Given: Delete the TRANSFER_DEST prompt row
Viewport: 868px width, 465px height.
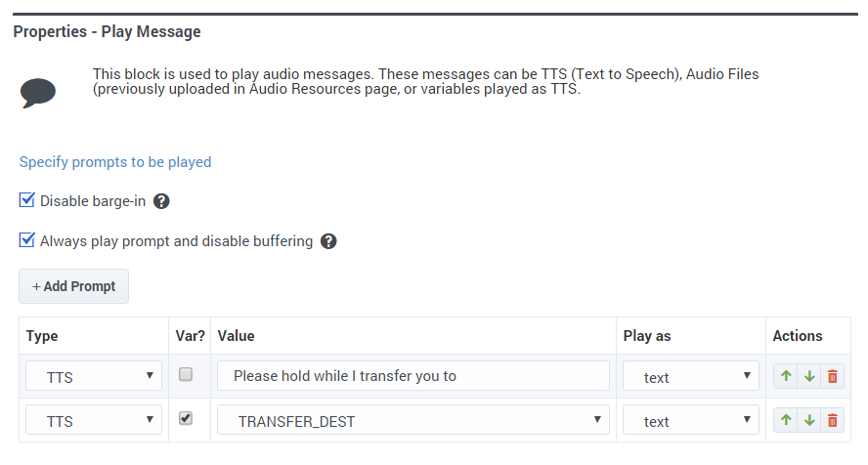Looking at the screenshot, I should pos(833,420).
